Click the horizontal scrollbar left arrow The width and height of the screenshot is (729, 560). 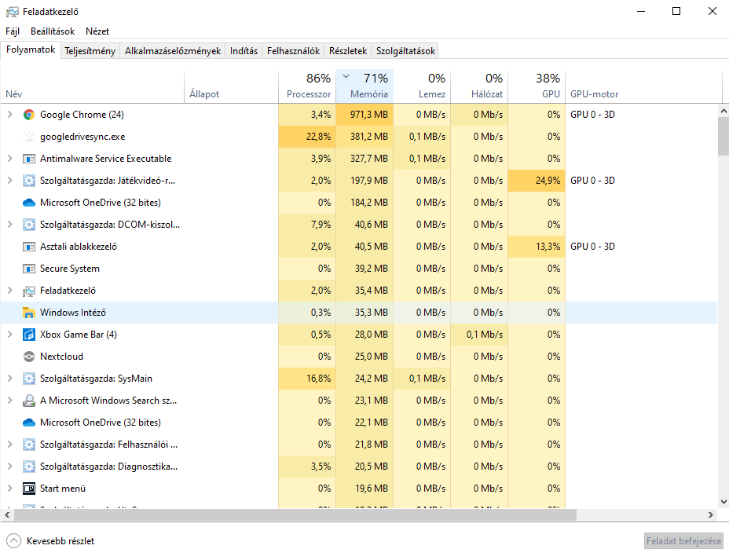7,515
